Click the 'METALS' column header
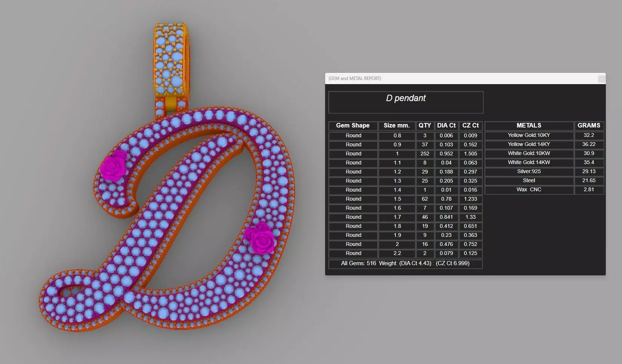This screenshot has width=622, height=364. [x=529, y=126]
